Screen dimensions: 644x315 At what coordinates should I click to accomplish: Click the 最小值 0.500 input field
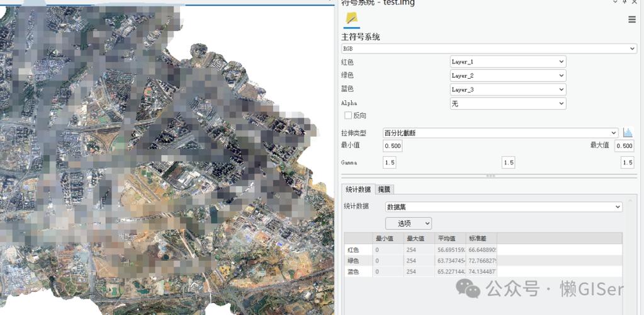point(393,146)
